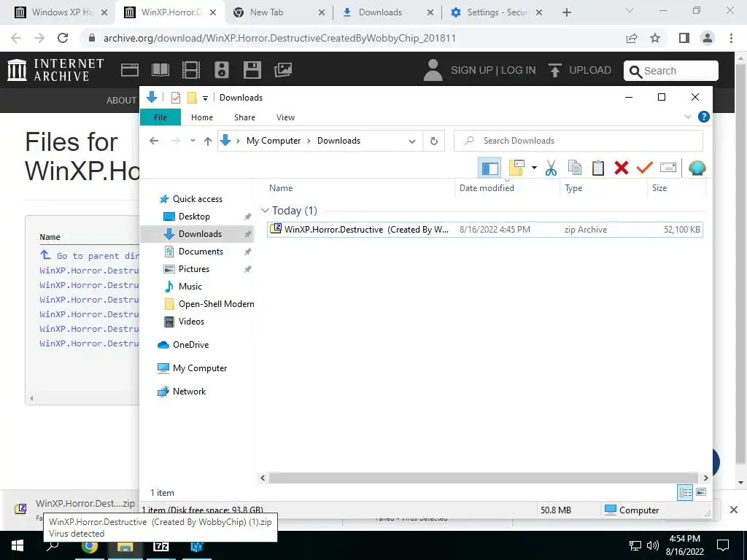Sort by Date modified column
Image resolution: width=747 pixels, height=560 pixels.
click(x=487, y=188)
